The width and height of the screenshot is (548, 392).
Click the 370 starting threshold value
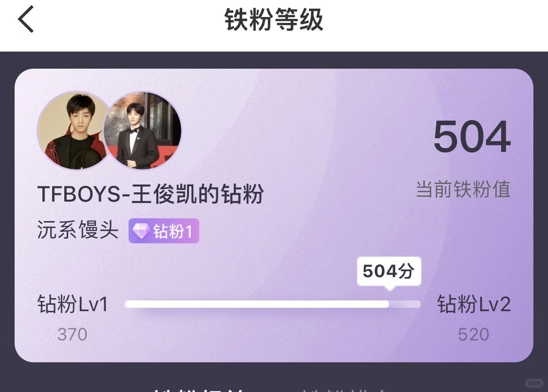pos(73,335)
